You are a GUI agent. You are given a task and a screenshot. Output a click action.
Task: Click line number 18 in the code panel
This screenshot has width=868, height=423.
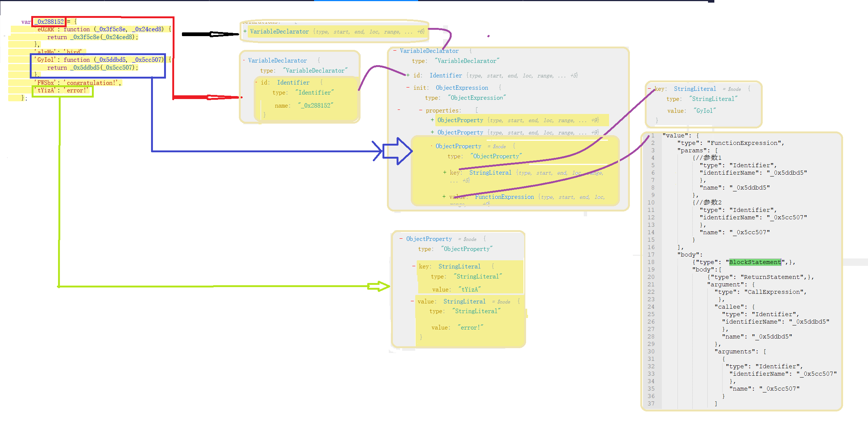(x=651, y=262)
